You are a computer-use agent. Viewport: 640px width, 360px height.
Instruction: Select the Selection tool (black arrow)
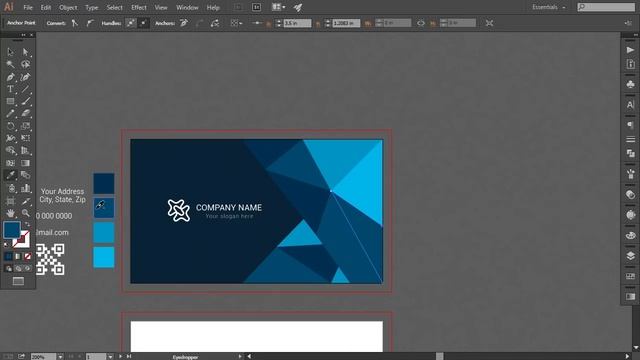pyautogui.click(x=10, y=52)
